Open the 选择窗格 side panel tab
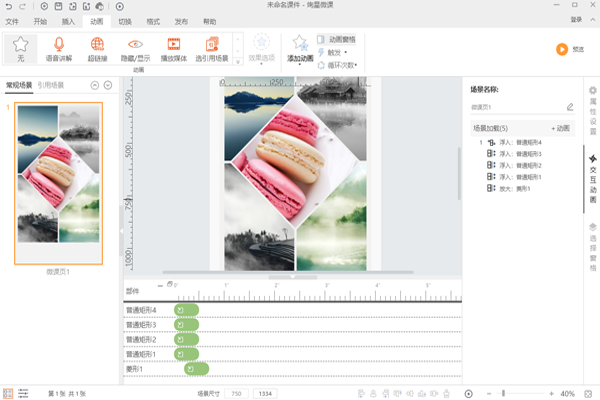 pyautogui.click(x=593, y=247)
